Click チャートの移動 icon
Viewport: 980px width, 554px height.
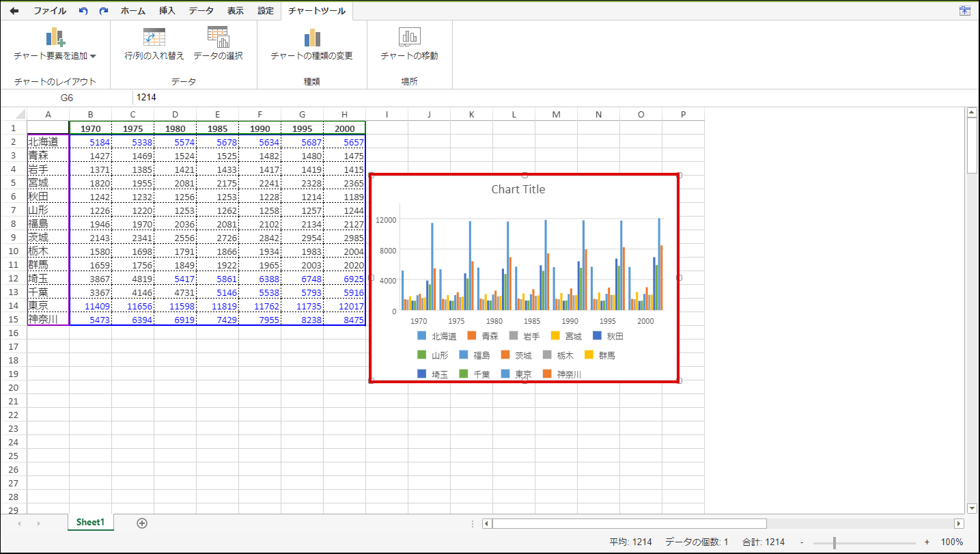pyautogui.click(x=410, y=37)
